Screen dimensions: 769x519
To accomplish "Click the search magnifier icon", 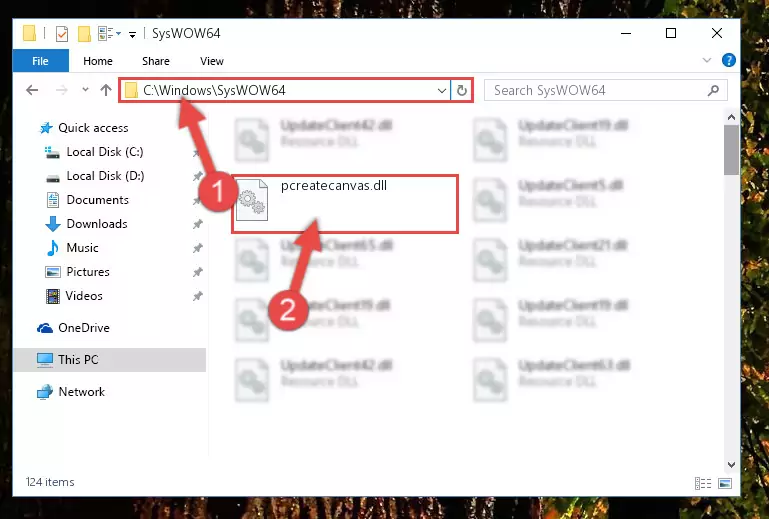I will point(714,90).
